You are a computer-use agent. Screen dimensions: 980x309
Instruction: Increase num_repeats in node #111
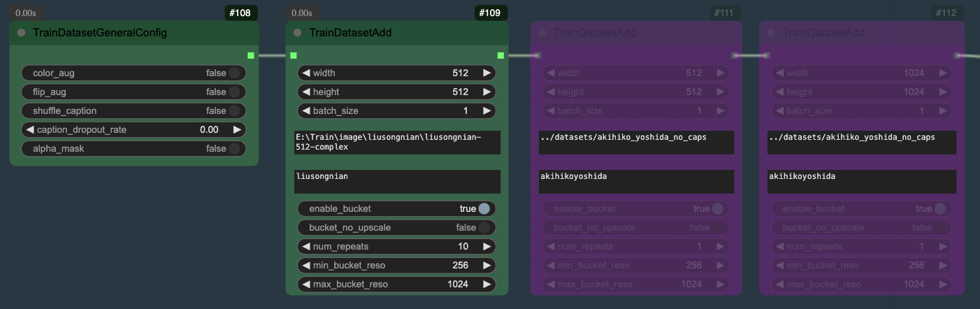721,246
